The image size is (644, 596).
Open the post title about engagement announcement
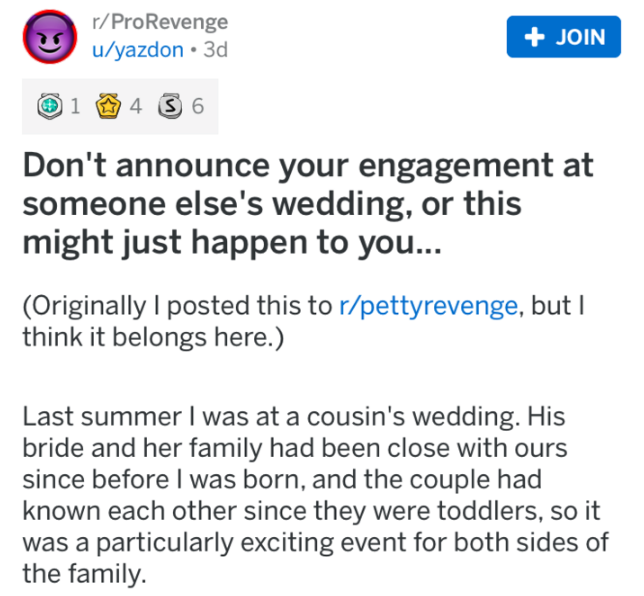point(308,166)
